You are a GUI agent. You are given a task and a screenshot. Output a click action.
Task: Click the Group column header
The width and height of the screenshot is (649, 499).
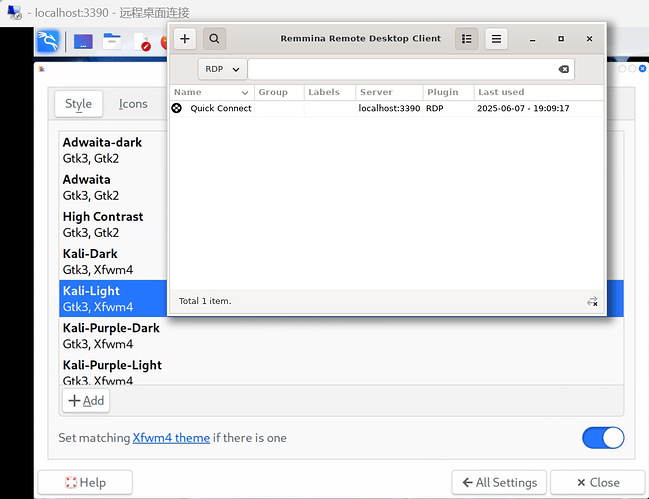point(279,92)
